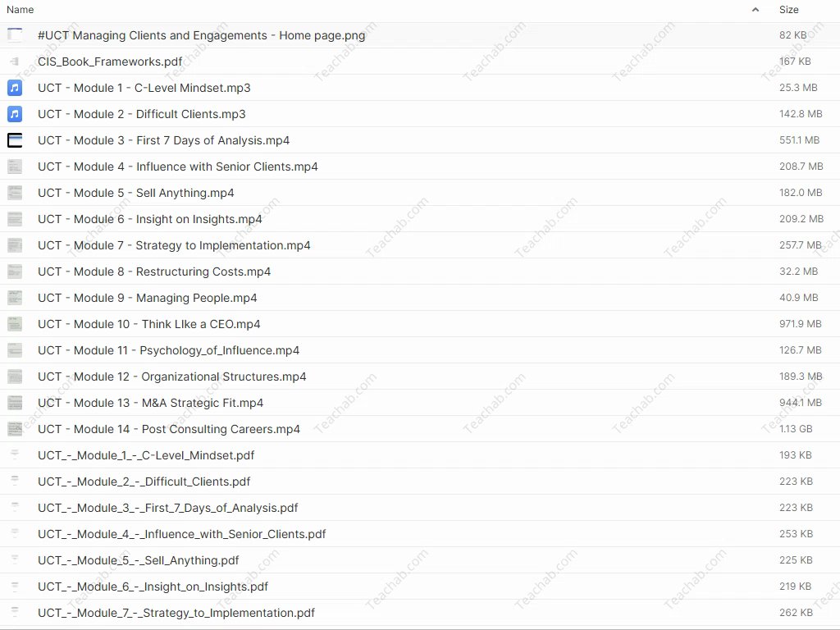Image resolution: width=840 pixels, height=630 pixels.
Task: Click the music icon for Module 1 mp3
Action: [x=15, y=88]
